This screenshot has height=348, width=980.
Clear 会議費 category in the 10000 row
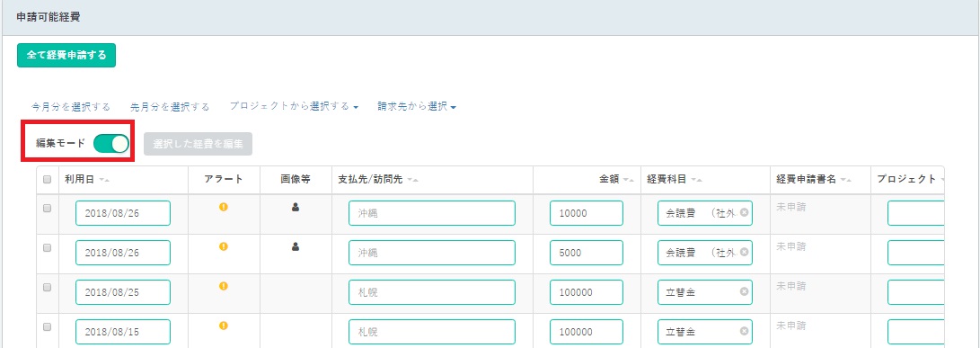click(744, 213)
